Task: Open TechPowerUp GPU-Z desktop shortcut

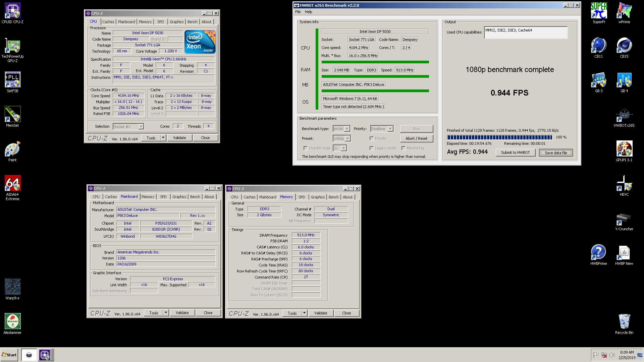Action: (x=12, y=50)
